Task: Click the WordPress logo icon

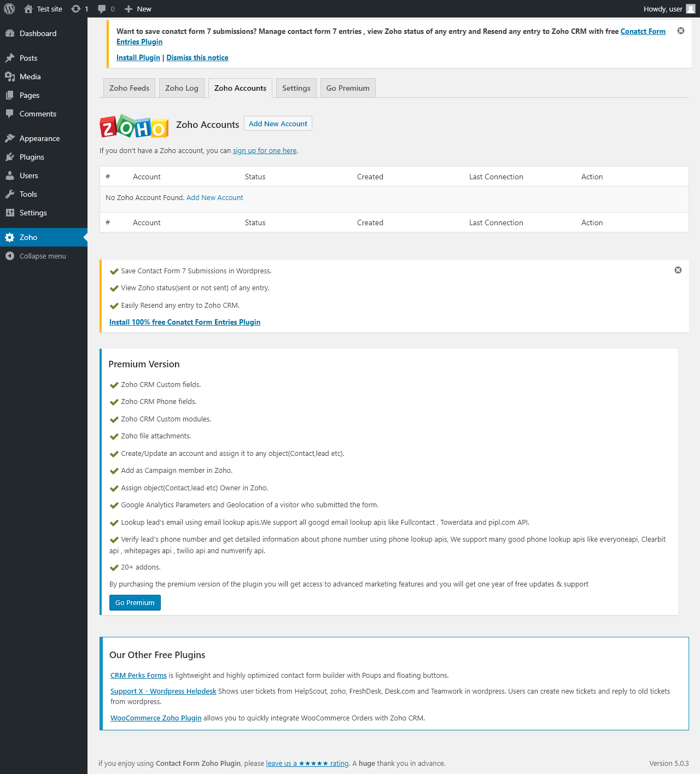Action: (9, 9)
